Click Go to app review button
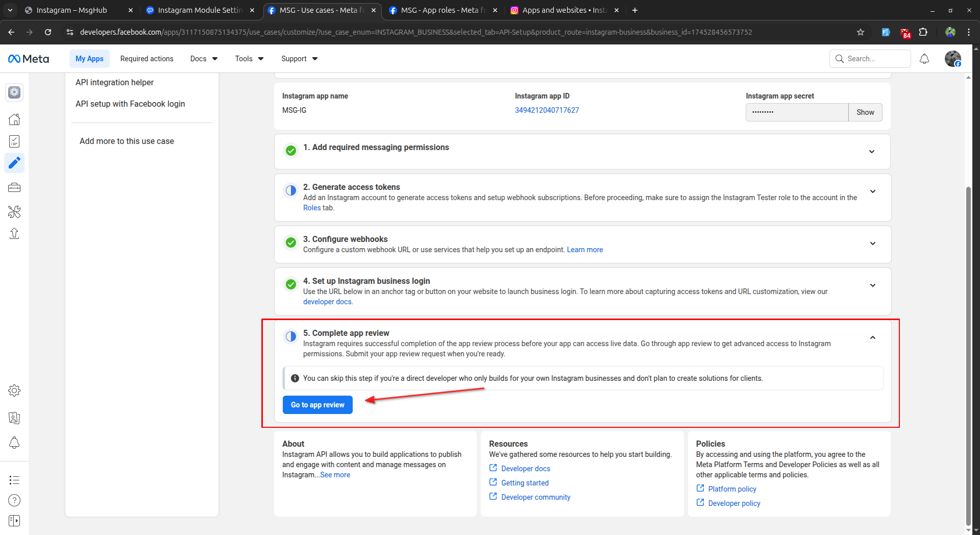 [x=317, y=405]
